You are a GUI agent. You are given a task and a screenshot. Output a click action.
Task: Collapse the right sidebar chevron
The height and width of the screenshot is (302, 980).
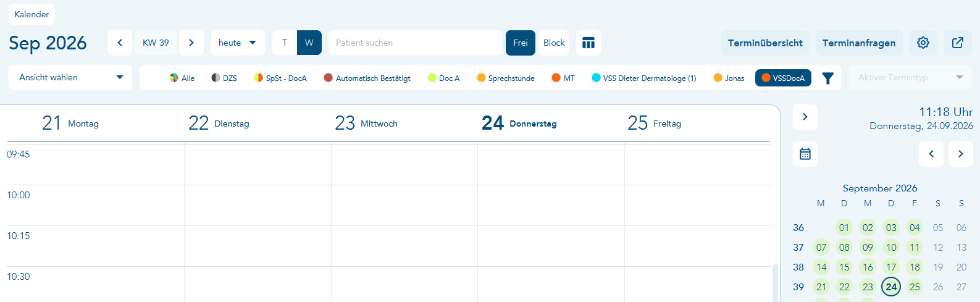tap(805, 117)
